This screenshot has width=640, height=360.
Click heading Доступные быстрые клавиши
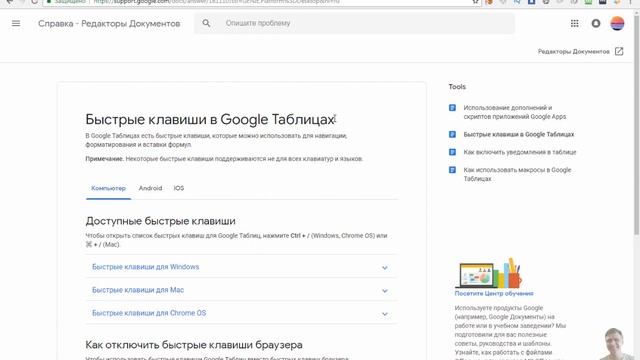[x=160, y=221]
